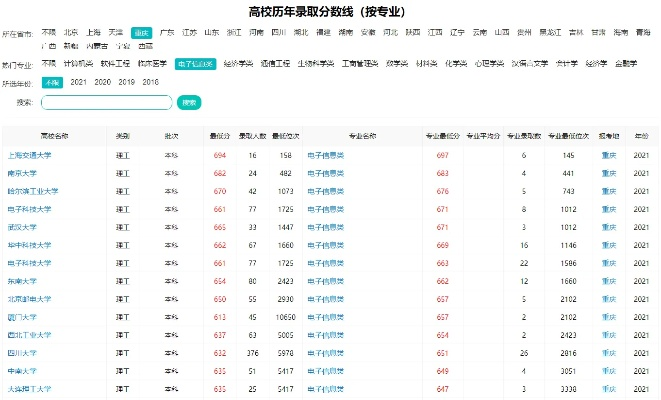Select 金融学 major filter
The width and height of the screenshot is (661, 400).
point(626,64)
